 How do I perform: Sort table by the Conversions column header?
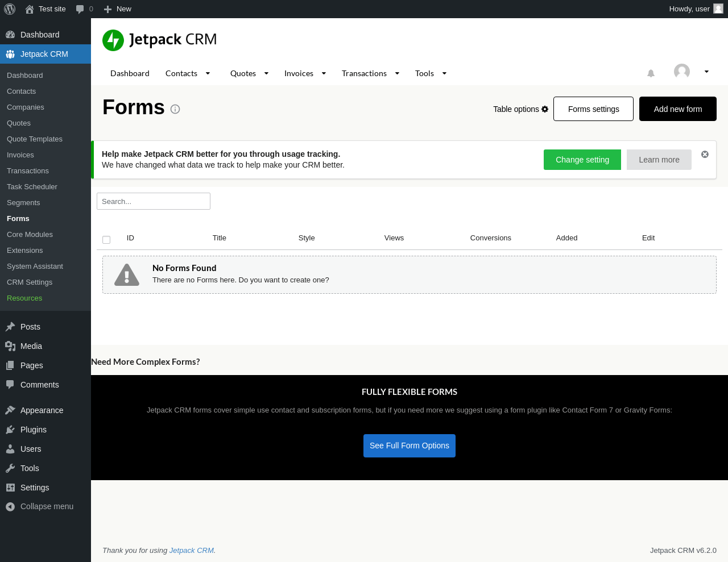(x=491, y=238)
